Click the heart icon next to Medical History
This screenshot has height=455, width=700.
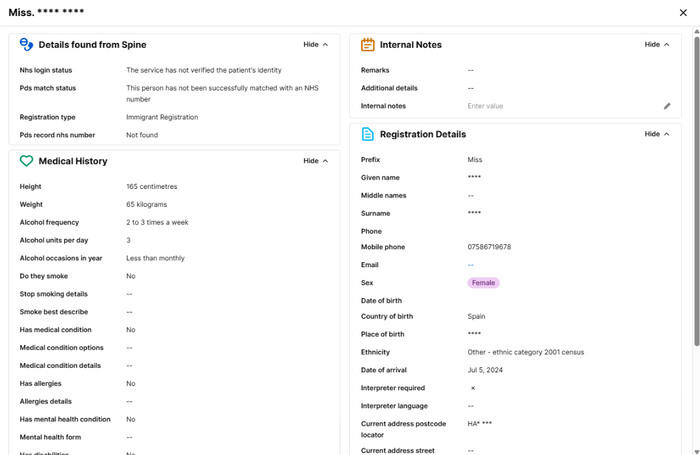[x=27, y=161]
